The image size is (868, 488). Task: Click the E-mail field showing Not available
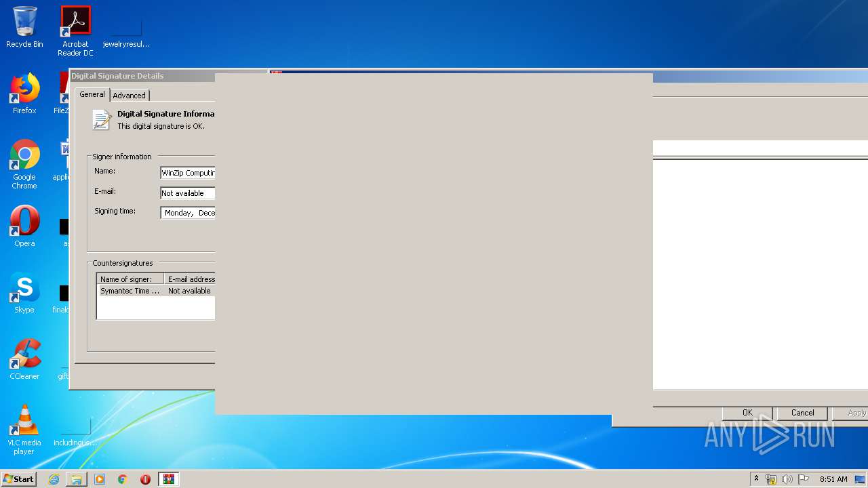[x=188, y=193]
